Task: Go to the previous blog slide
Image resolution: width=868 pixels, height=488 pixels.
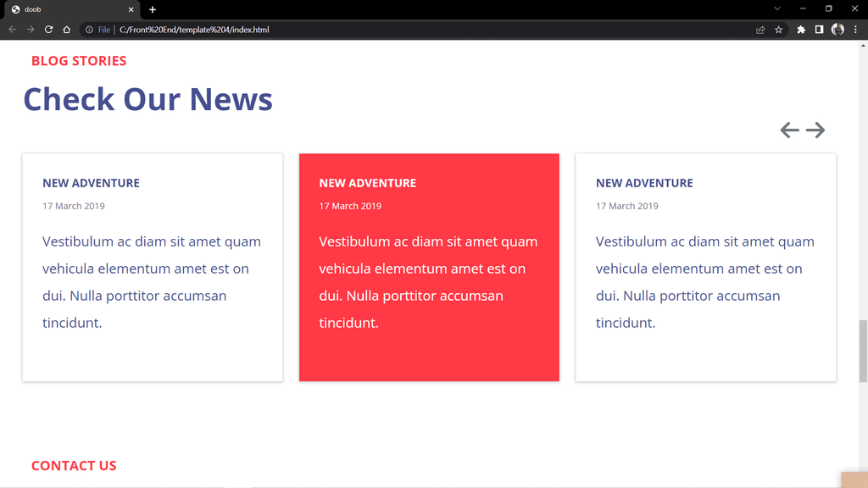Action: pyautogui.click(x=789, y=130)
